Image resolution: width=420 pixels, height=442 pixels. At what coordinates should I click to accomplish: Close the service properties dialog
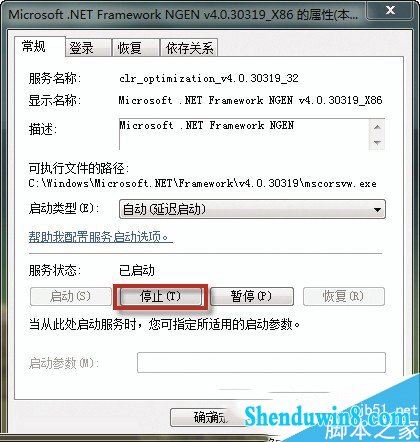tap(390, 11)
